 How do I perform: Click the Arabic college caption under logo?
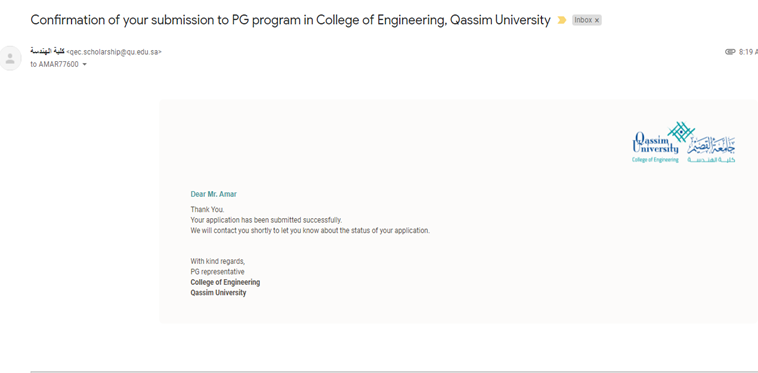pyautogui.click(x=711, y=160)
